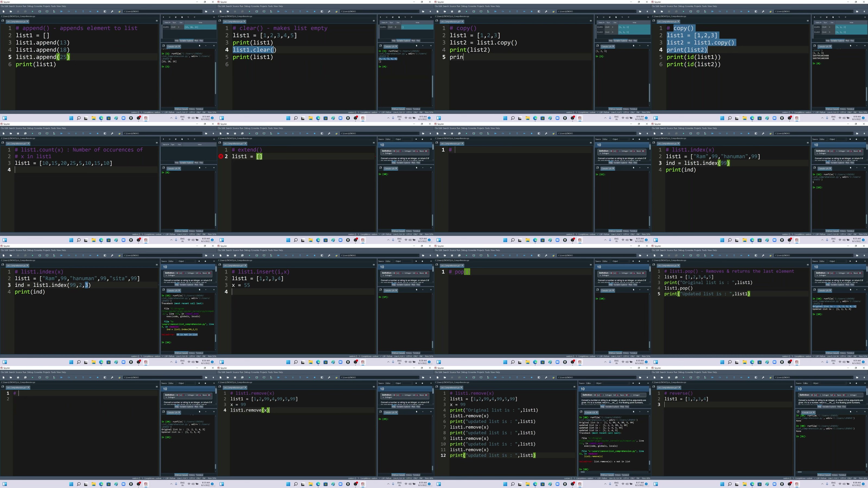
Task: Click Run current cell in the count(x) window
Action: [x=39, y=133]
